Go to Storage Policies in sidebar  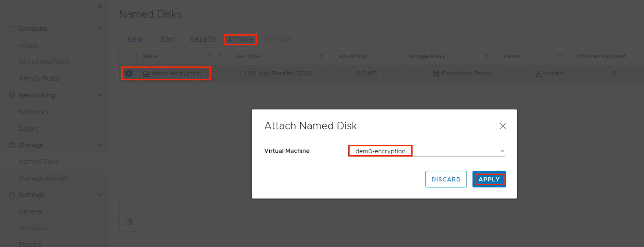pyautogui.click(x=43, y=178)
